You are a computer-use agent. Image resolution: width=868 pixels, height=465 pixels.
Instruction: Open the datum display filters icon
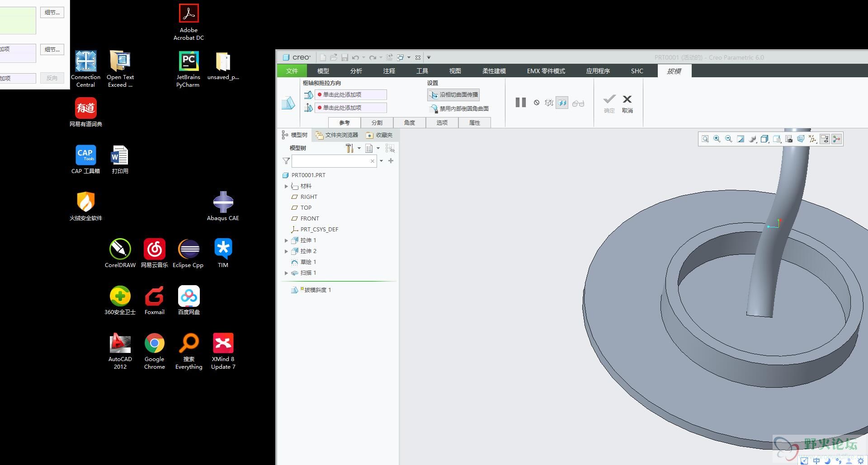[812, 139]
